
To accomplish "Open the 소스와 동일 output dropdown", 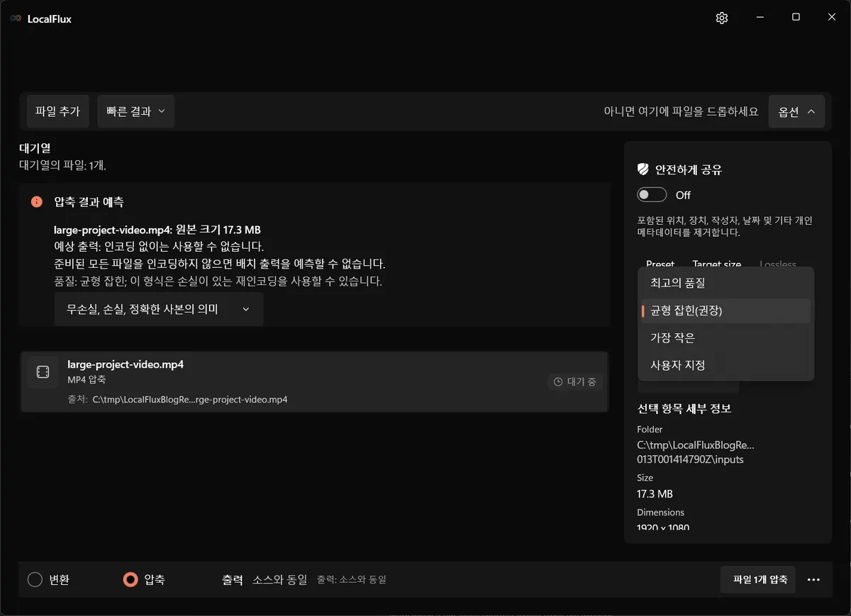I will click(279, 580).
